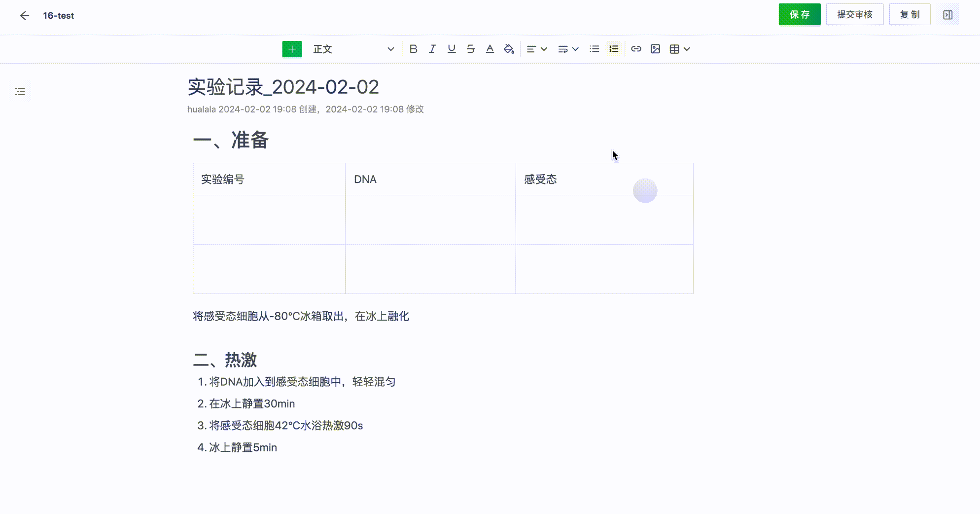Click the green plus insert button
Image resolution: width=980 pixels, height=514 pixels.
click(292, 49)
